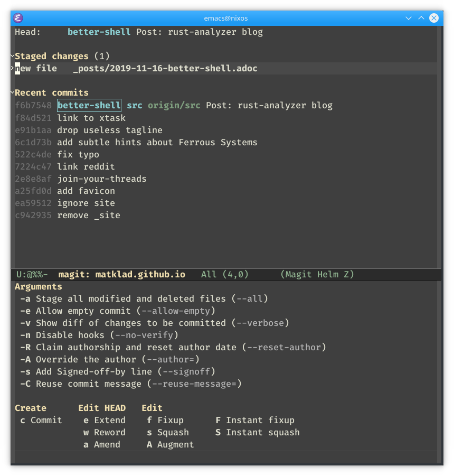This screenshot has height=476, width=454.
Task: Click the maximize caret in title bar
Action: point(421,18)
